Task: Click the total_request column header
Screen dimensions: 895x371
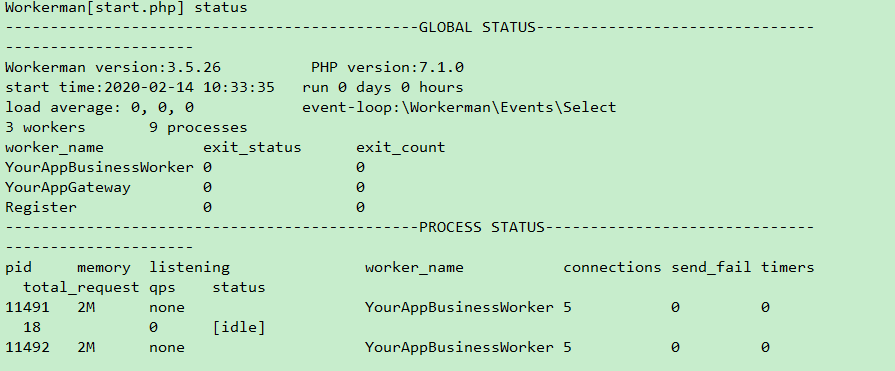Action: tap(81, 287)
